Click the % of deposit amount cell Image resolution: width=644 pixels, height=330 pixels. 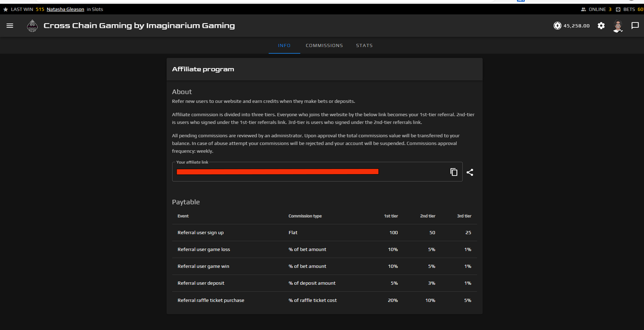coord(312,283)
